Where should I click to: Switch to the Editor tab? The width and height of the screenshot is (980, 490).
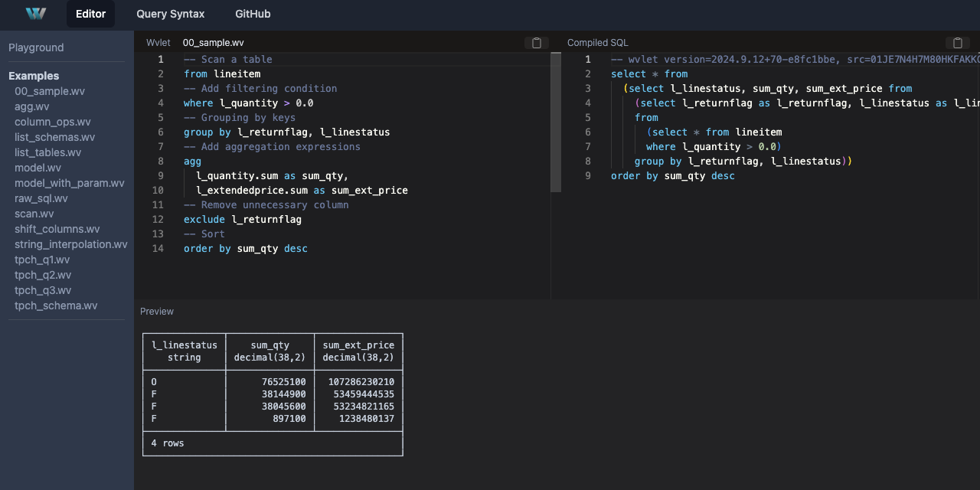coord(90,14)
